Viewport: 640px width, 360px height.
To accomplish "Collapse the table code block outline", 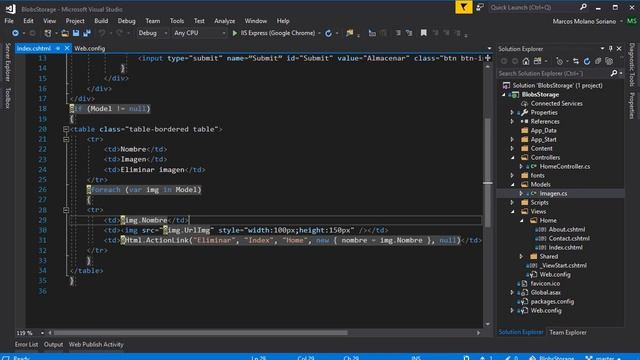I will click(x=66, y=129).
